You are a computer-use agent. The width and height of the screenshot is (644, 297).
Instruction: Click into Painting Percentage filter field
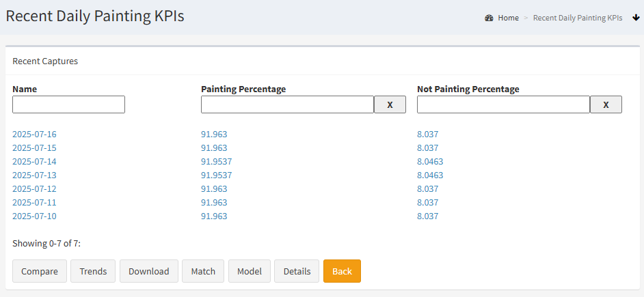pyautogui.click(x=288, y=104)
